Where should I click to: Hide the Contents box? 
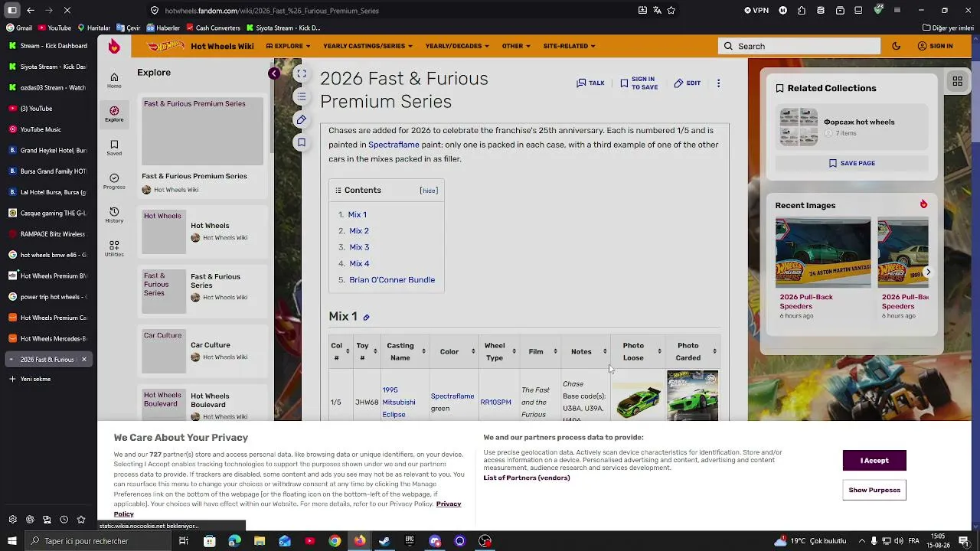[x=429, y=191]
